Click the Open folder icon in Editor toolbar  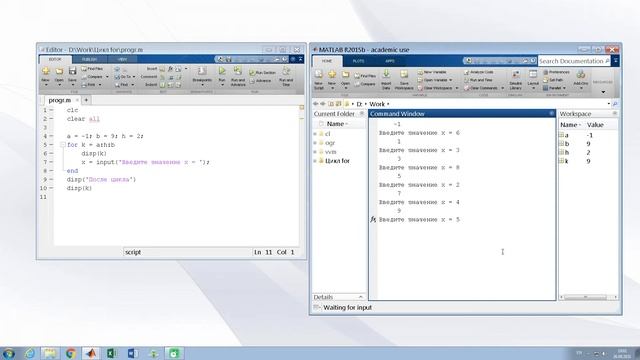pyautogui.click(x=59, y=71)
